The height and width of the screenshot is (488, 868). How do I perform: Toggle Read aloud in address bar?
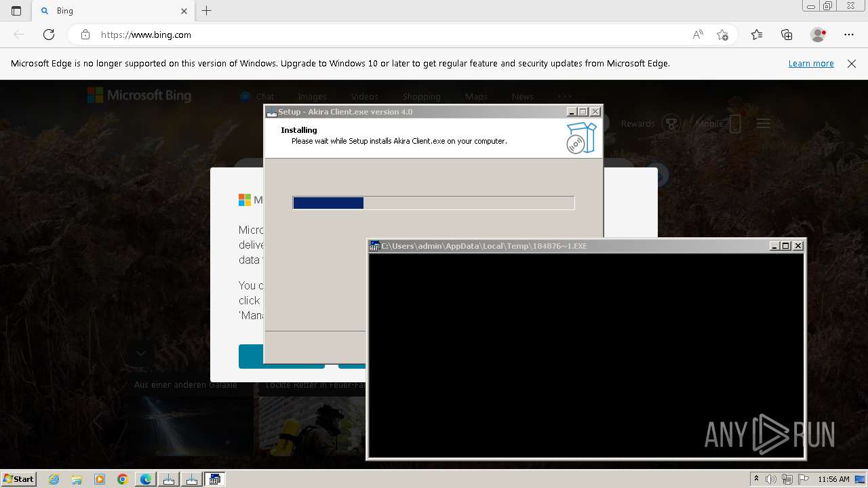698,35
